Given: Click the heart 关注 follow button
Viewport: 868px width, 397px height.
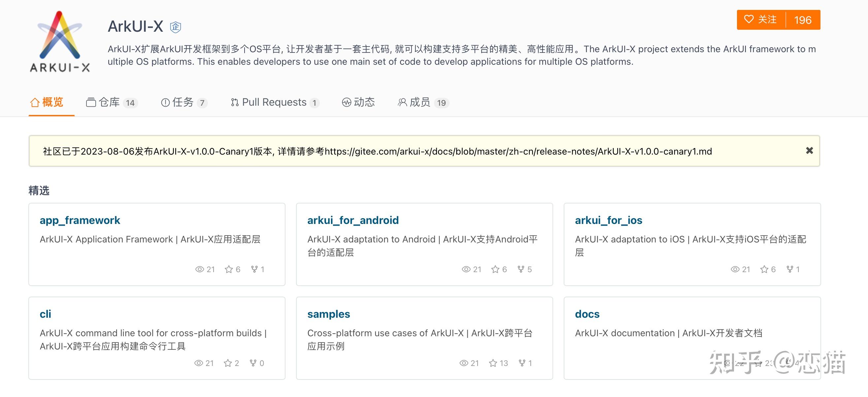Looking at the screenshot, I should pyautogui.click(x=761, y=20).
